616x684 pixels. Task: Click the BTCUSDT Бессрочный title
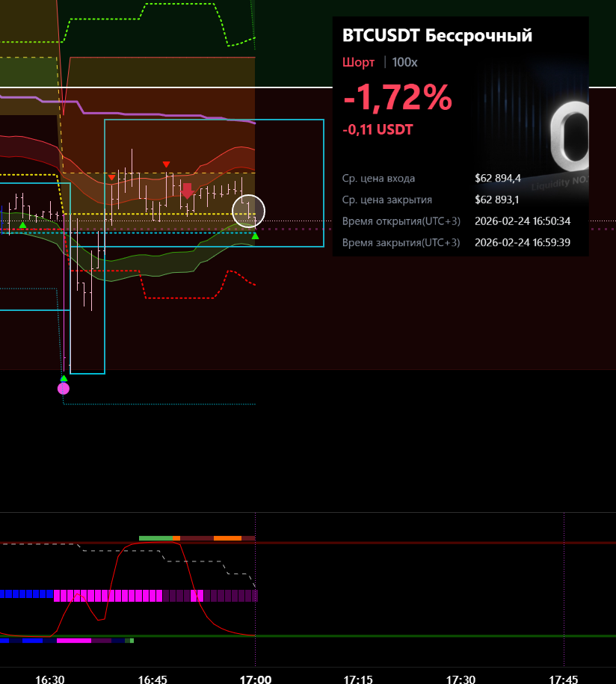click(x=437, y=36)
